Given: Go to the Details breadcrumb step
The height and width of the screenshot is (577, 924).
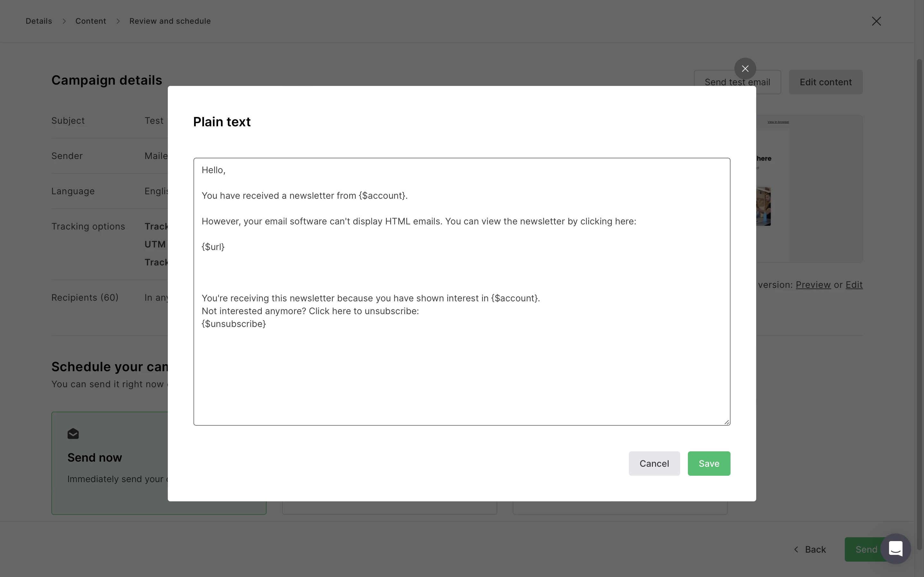Looking at the screenshot, I should (38, 21).
